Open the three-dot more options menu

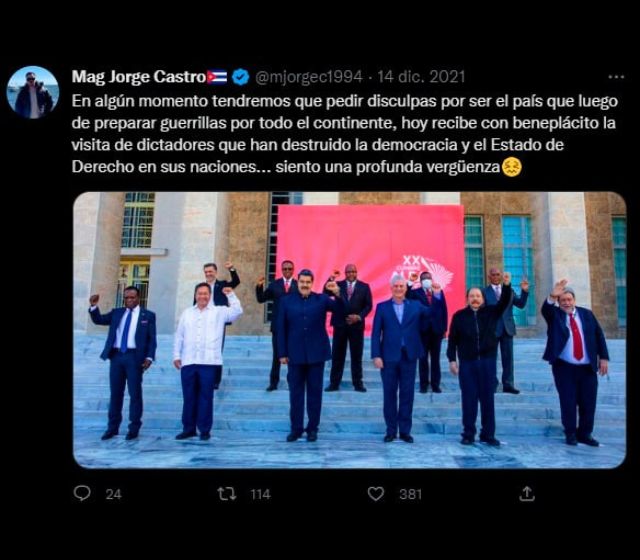(x=616, y=77)
